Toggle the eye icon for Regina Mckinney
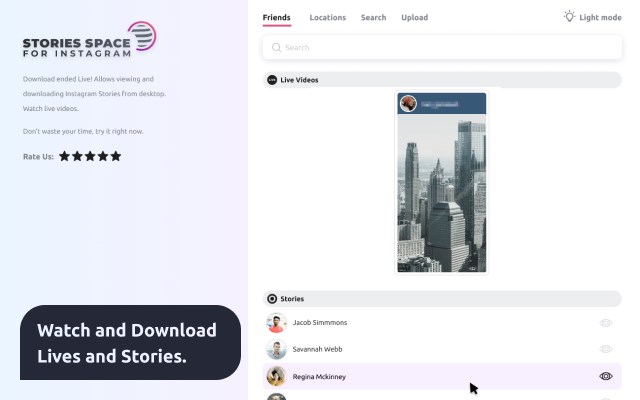Screen dimensions: 640x400 [606, 376]
